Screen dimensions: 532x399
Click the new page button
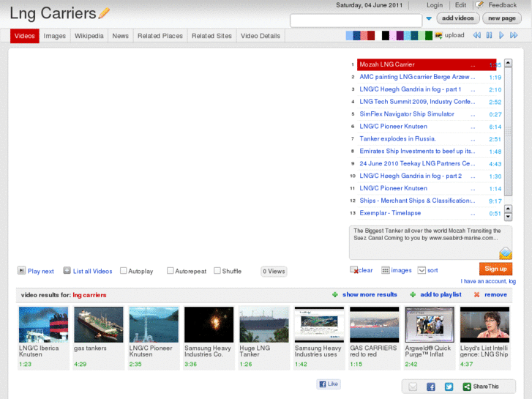tap(502, 18)
